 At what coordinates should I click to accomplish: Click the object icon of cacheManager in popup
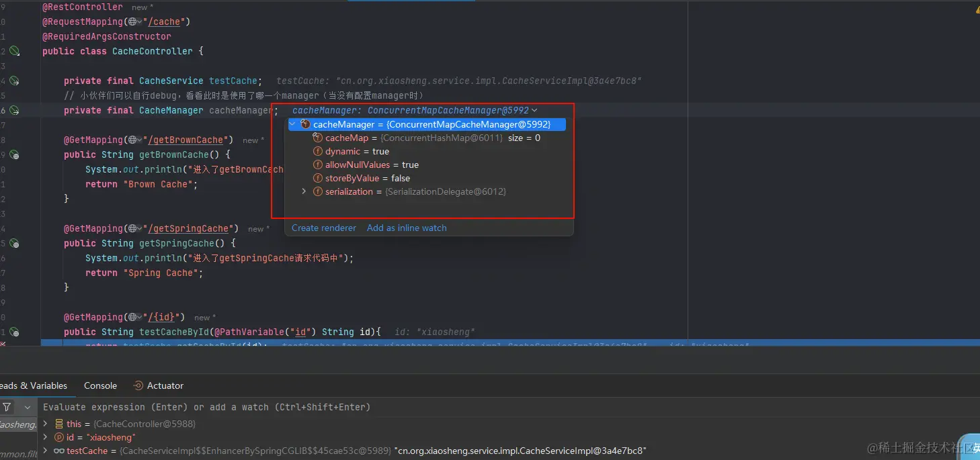pyautogui.click(x=306, y=124)
